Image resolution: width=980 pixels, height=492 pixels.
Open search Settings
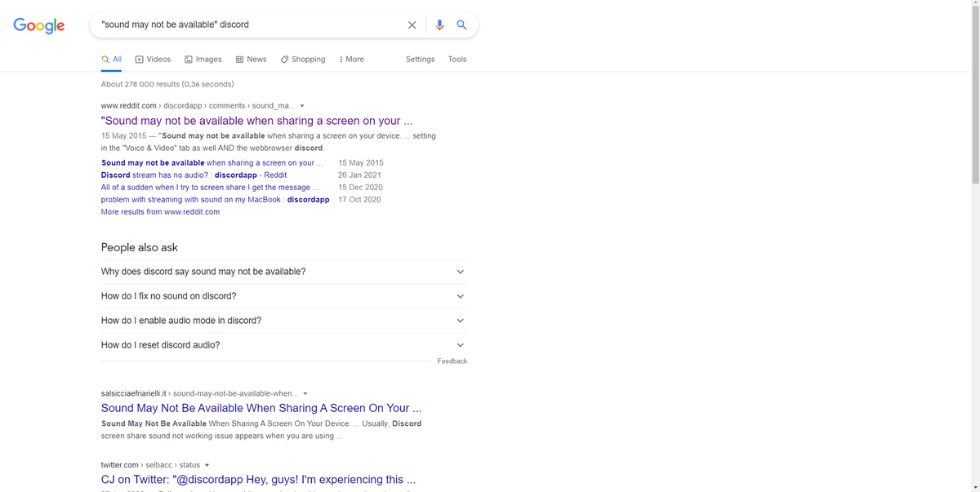[x=421, y=60]
